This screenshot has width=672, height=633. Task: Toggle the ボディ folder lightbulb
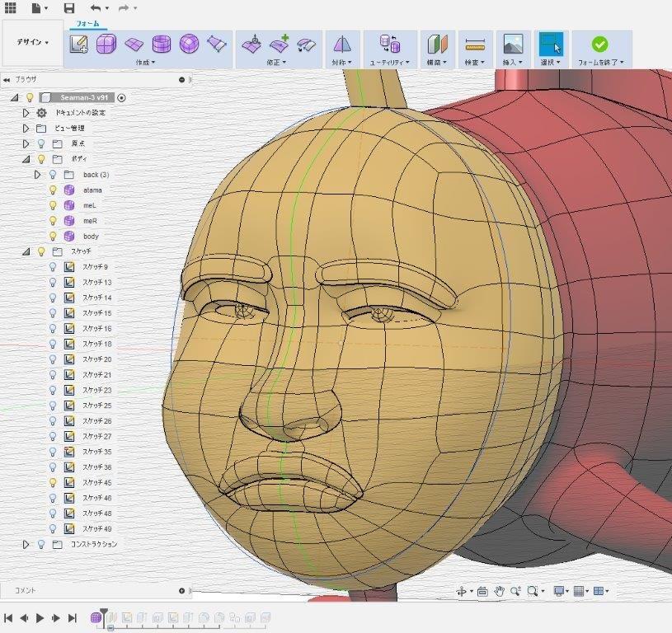point(41,159)
